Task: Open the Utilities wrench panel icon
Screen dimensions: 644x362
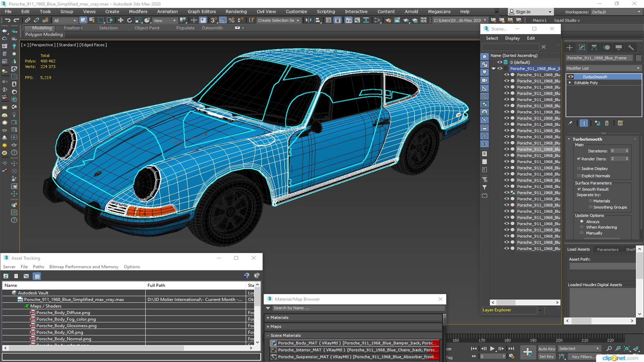Action: coord(631,48)
